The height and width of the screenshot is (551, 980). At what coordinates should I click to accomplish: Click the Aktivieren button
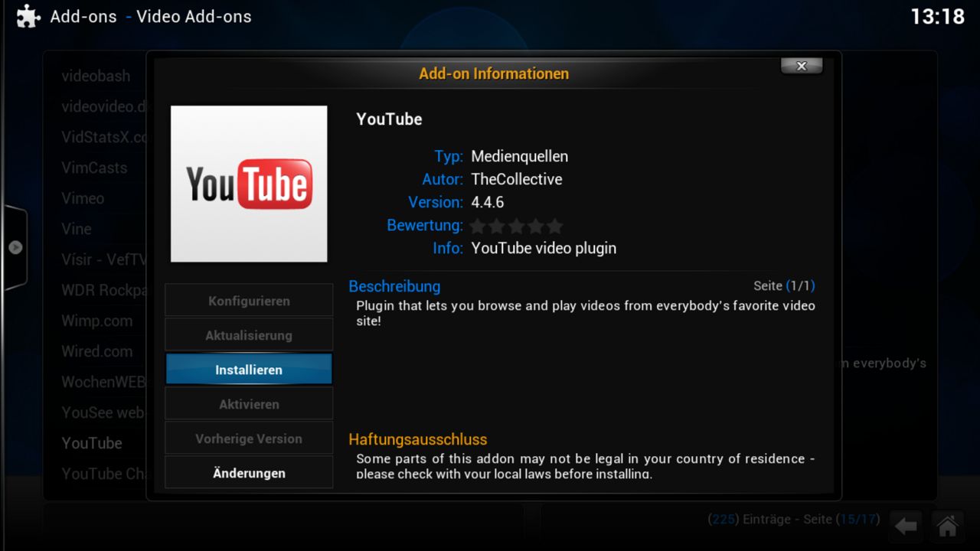pos(249,404)
